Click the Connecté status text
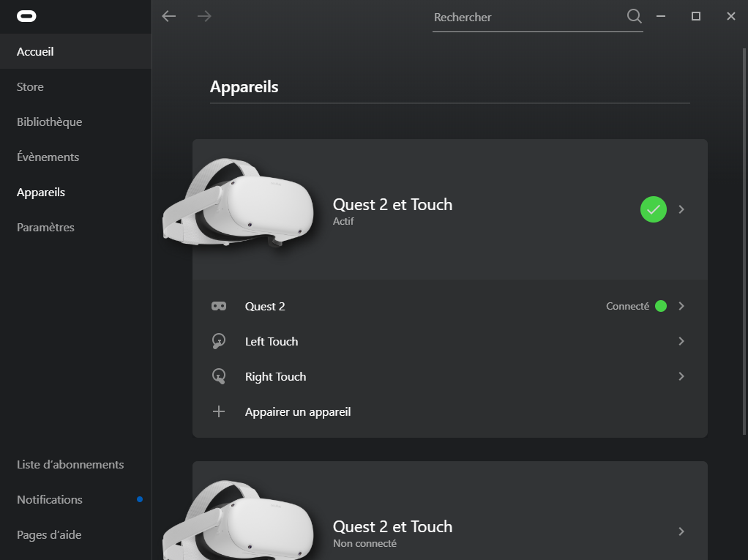This screenshot has width=748, height=560. pyautogui.click(x=627, y=306)
